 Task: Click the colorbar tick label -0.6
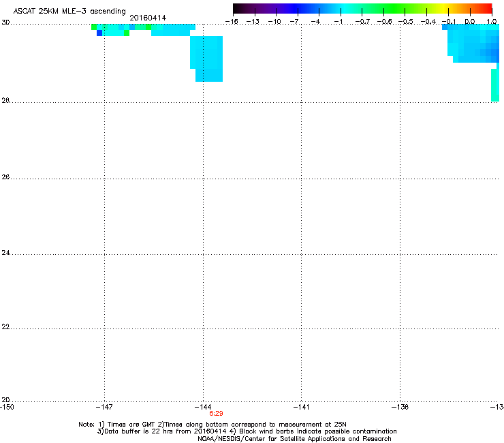click(x=384, y=22)
